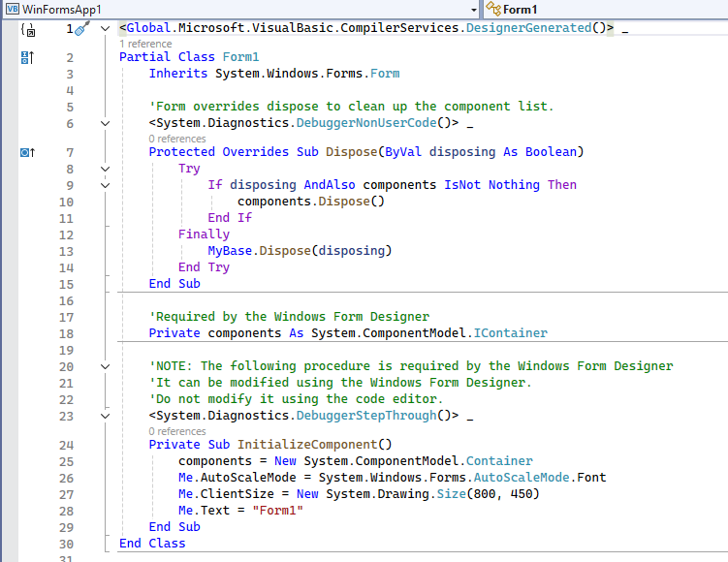Screen dimensions: 728x562
Task: Click the IContainer type on line 18
Action: pyautogui.click(x=510, y=332)
